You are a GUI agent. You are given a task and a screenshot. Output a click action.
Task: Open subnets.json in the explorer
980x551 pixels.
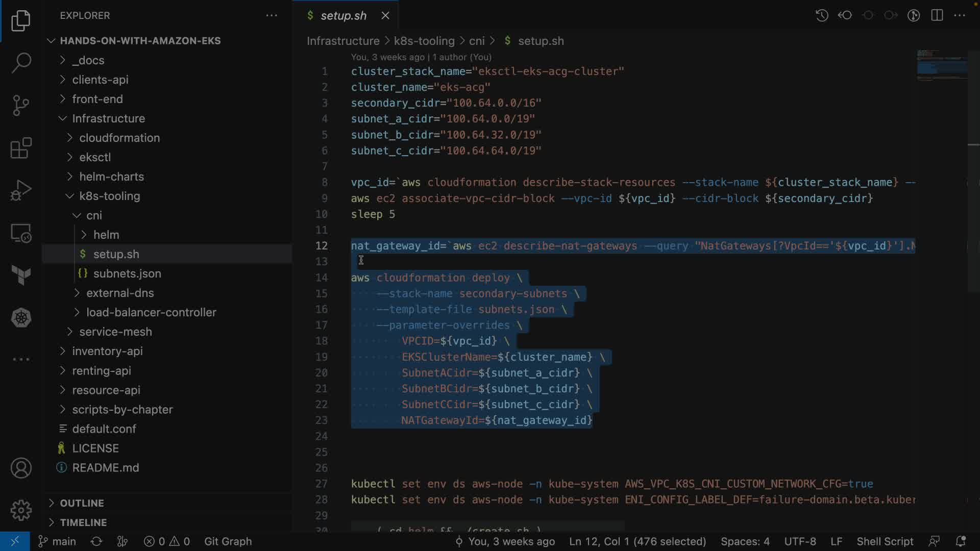click(x=127, y=273)
